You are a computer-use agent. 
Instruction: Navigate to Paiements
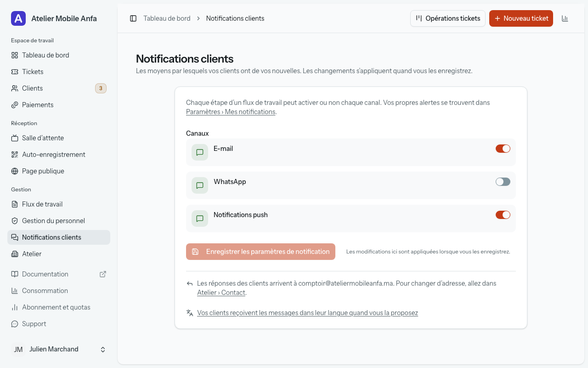point(59,105)
